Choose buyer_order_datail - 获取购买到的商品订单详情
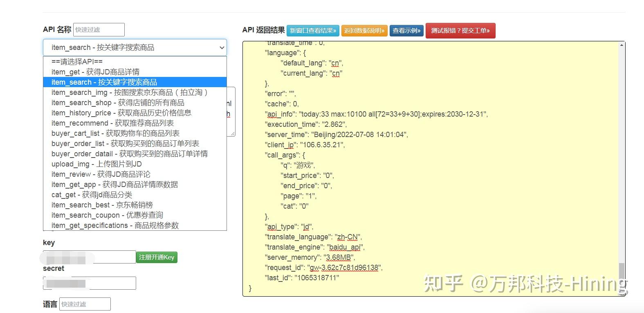 point(135,154)
